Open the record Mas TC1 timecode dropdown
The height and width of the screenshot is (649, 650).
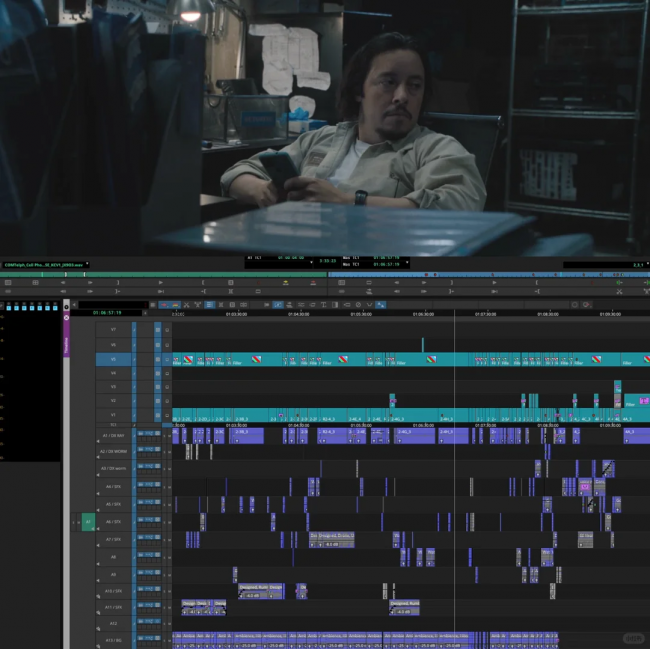pyautogui.click(x=407, y=262)
